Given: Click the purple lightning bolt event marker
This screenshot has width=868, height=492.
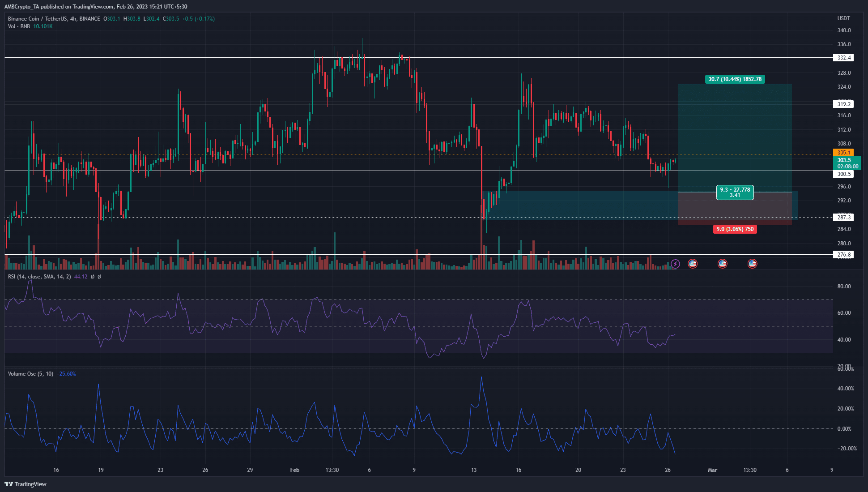Looking at the screenshot, I should tap(676, 264).
